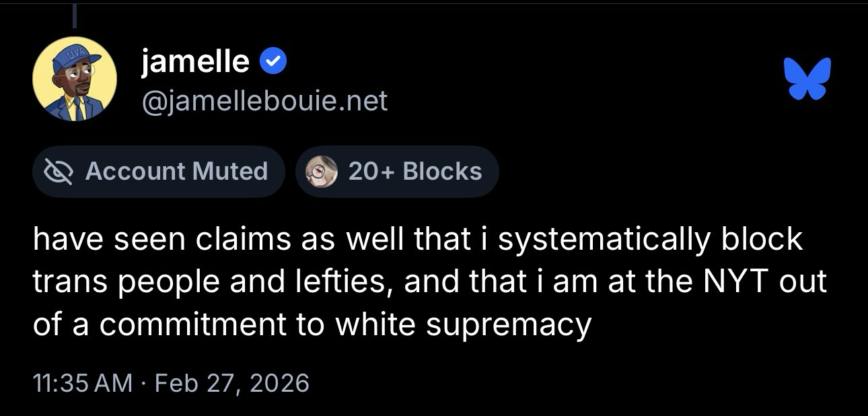Click the word lefties in the post
The image size is (868, 416).
340,282
